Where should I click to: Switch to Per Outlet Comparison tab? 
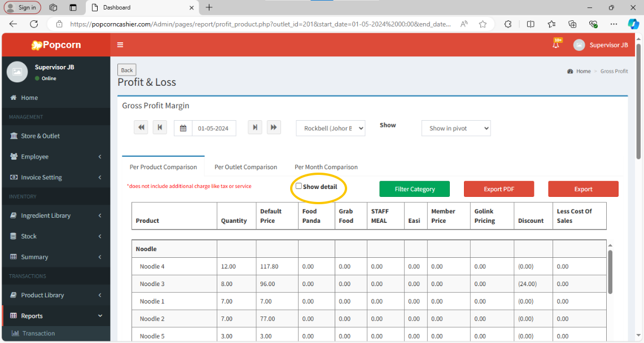[246, 167]
